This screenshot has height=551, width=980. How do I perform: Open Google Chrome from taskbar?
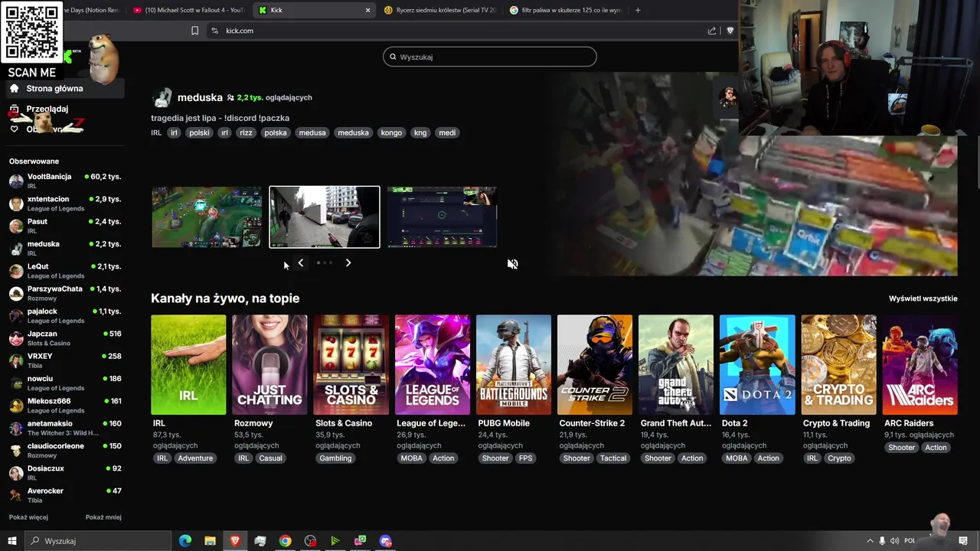[x=285, y=541]
